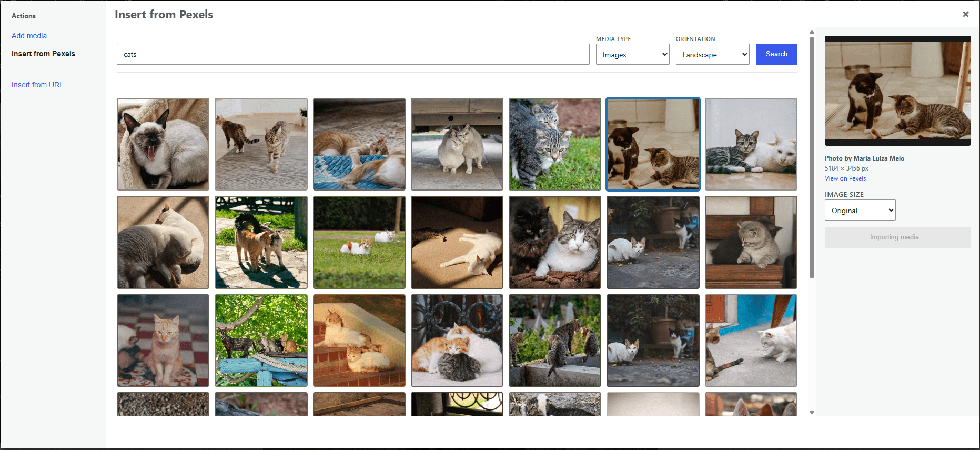
Task: Select thumbnail of tabby and white cat lying
Action: tap(751, 144)
